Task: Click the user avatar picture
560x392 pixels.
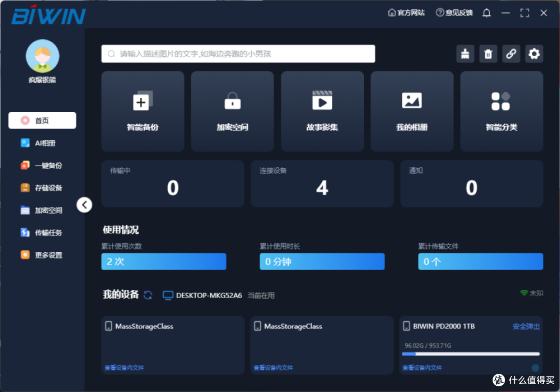Action: click(43, 57)
